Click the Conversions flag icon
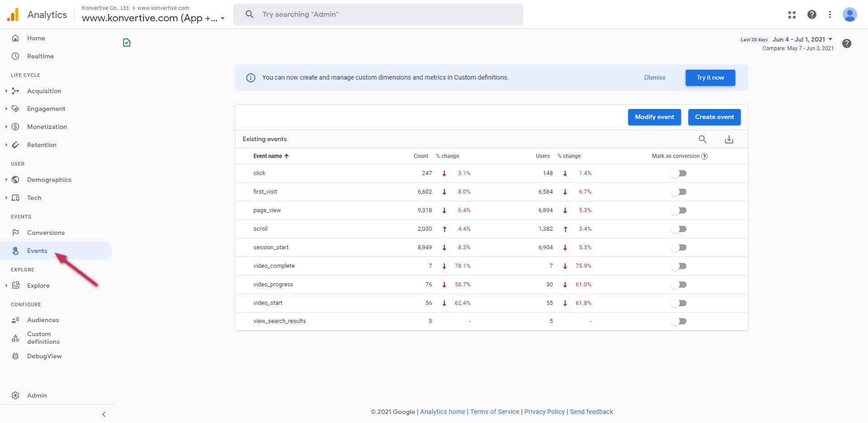This screenshot has width=868, height=423. point(15,233)
